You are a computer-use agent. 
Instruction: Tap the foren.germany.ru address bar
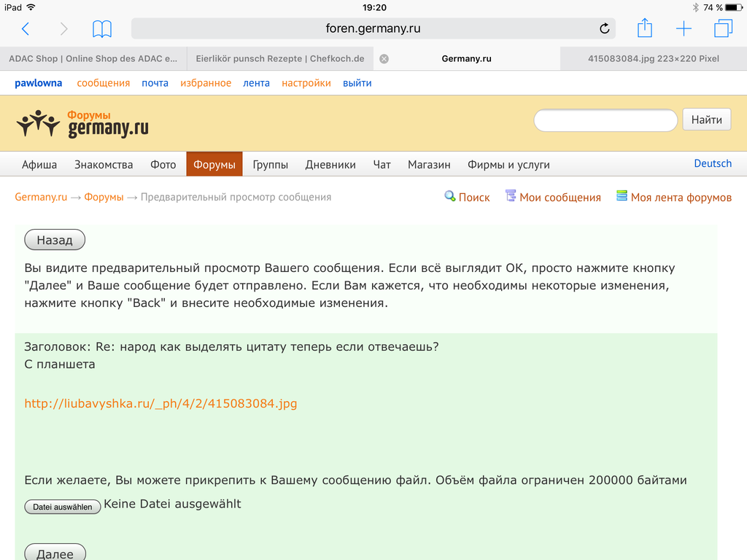point(373,29)
